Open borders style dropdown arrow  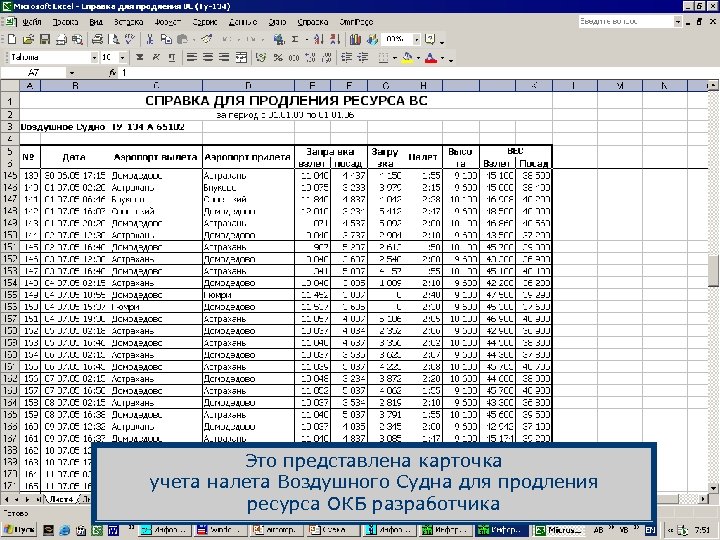(394, 58)
